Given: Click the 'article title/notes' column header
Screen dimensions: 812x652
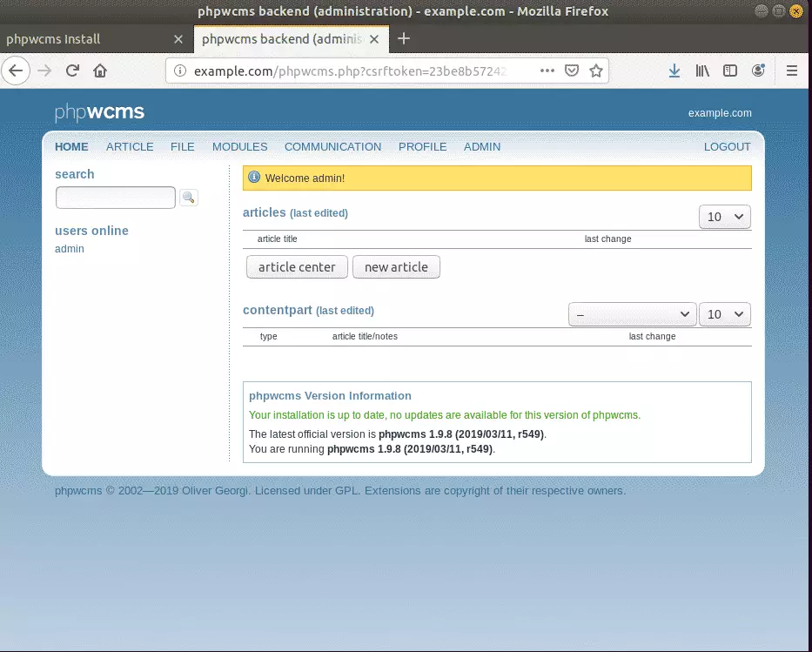Looking at the screenshot, I should (x=365, y=336).
